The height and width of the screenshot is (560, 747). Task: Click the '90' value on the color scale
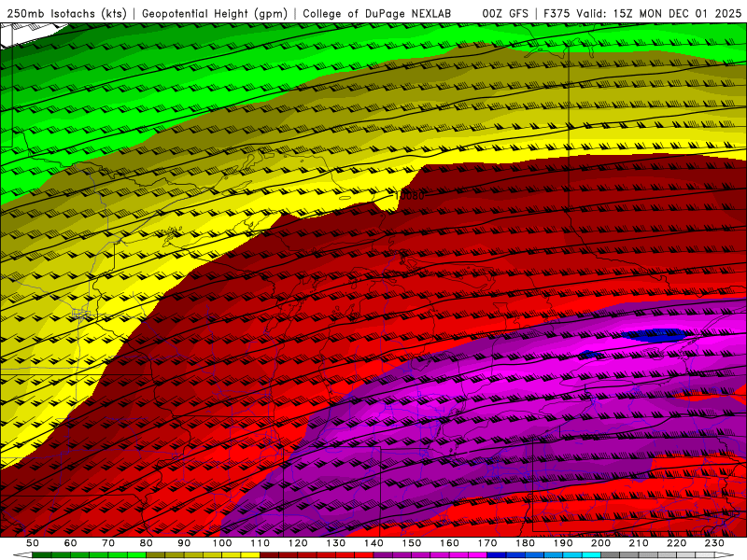(184, 543)
